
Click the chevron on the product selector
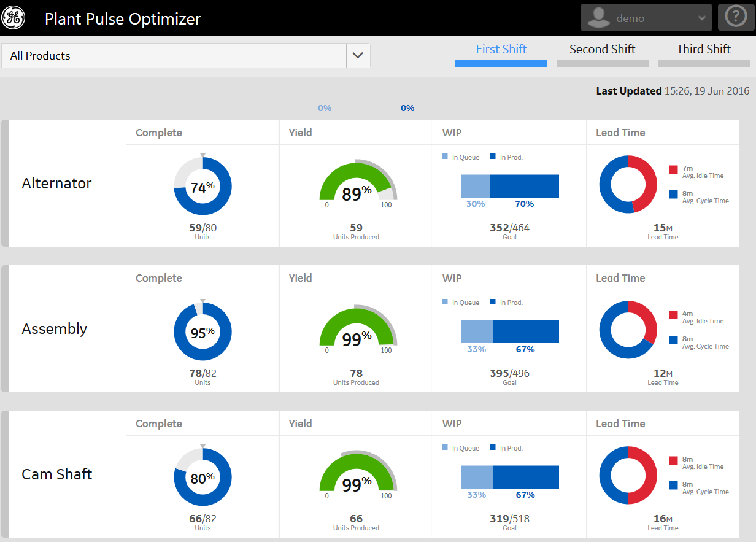pos(358,55)
